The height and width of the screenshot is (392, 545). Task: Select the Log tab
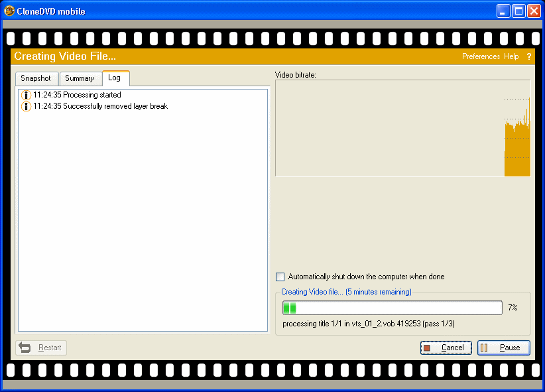point(116,78)
